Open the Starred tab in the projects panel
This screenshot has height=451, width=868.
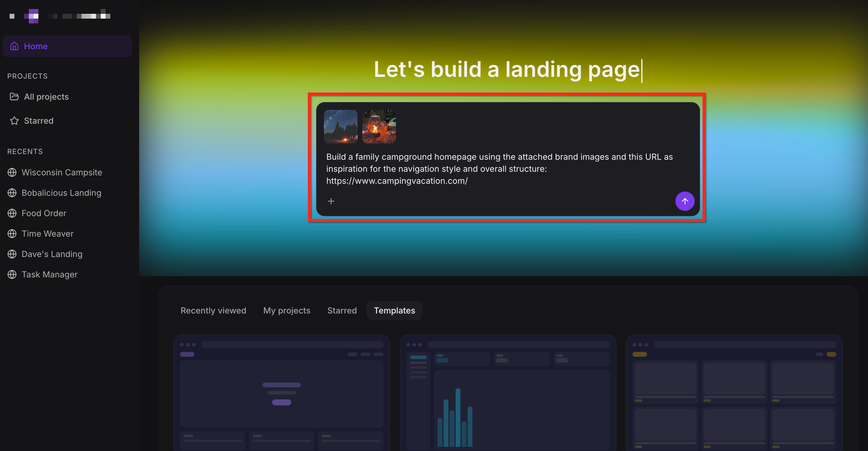tap(342, 310)
